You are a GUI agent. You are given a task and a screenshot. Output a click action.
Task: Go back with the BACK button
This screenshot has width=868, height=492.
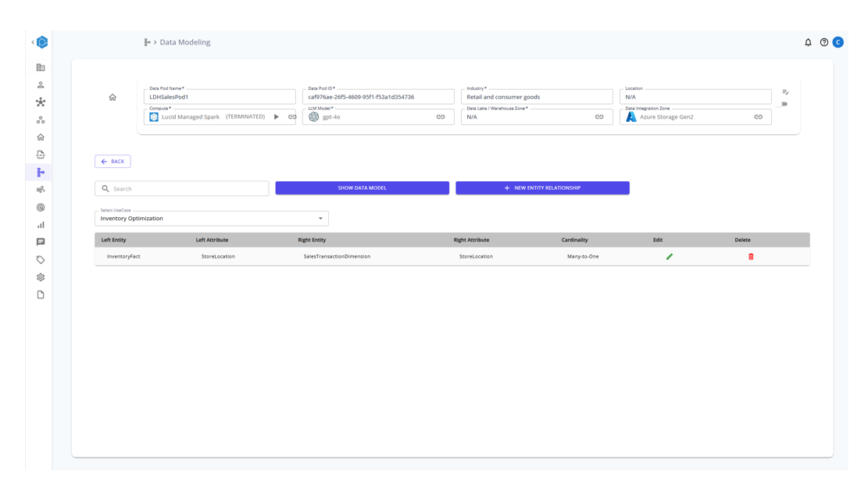pos(113,162)
